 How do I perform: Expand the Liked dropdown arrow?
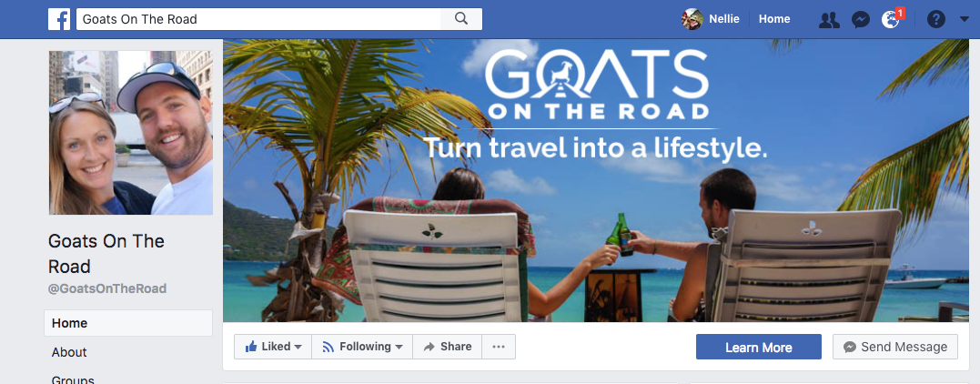298,347
